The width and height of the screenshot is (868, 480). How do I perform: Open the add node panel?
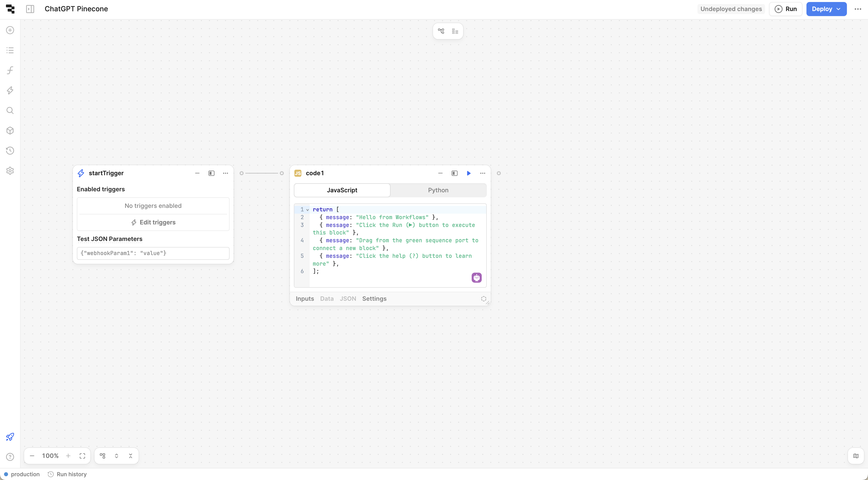[x=10, y=30]
